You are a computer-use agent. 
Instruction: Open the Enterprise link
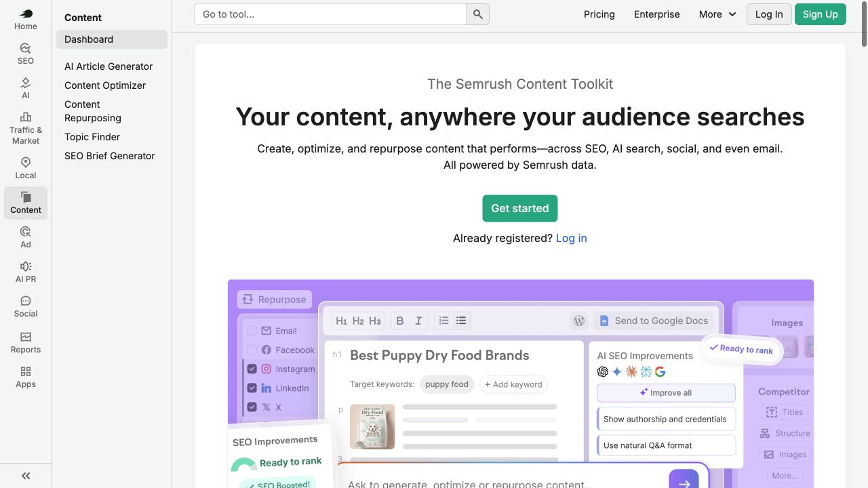pyautogui.click(x=657, y=14)
